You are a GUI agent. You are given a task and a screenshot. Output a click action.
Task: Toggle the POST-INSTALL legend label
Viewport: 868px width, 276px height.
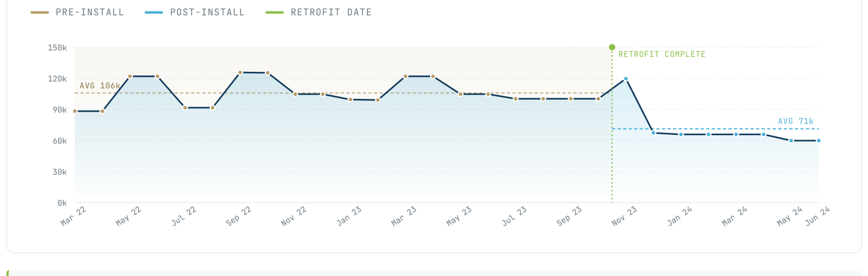tap(207, 12)
